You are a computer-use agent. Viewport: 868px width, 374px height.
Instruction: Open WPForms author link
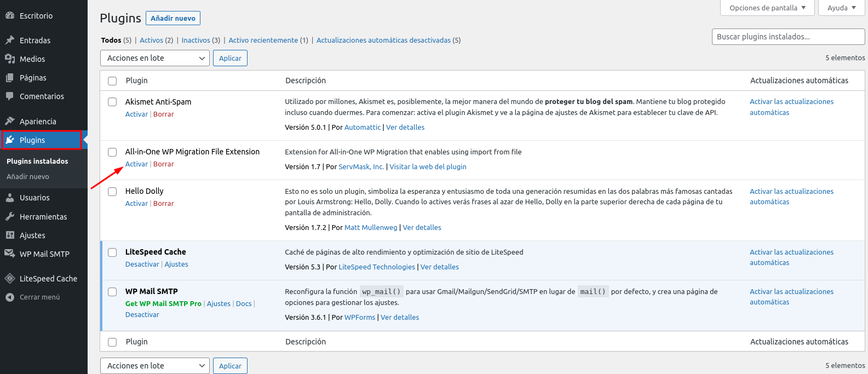(x=360, y=318)
